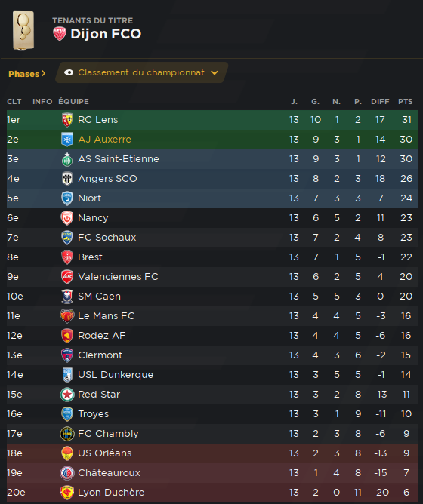
Task: Click the AS Saint-Etienne green crest
Action: [67, 159]
